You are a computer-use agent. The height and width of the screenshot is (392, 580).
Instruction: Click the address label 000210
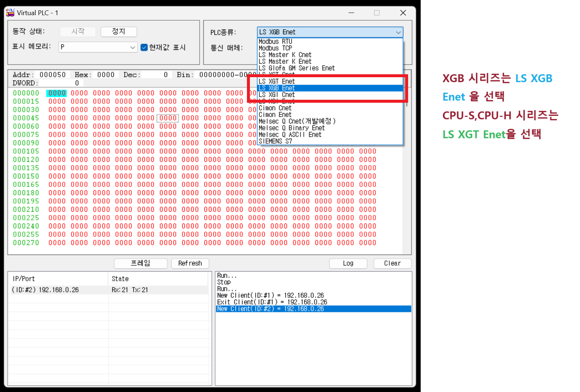26,209
